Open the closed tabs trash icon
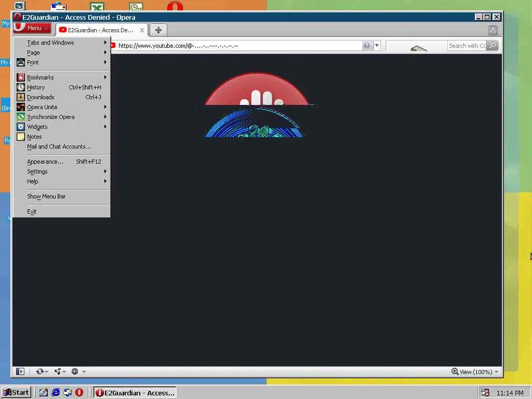This screenshot has height=399, width=532. (x=493, y=31)
